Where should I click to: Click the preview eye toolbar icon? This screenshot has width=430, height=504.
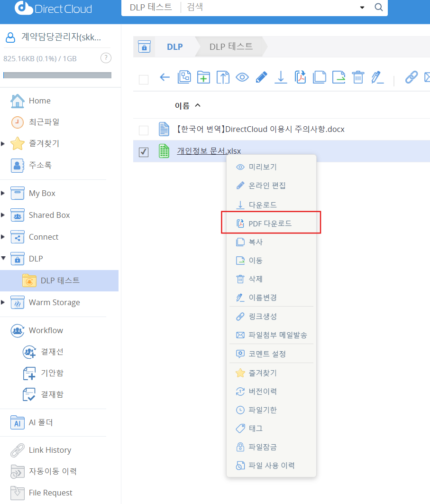(x=242, y=77)
